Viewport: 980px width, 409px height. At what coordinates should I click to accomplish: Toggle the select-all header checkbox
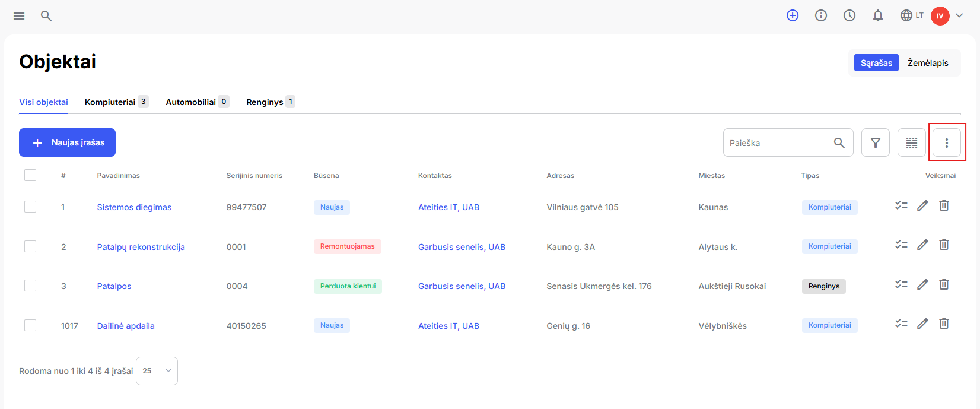30,175
